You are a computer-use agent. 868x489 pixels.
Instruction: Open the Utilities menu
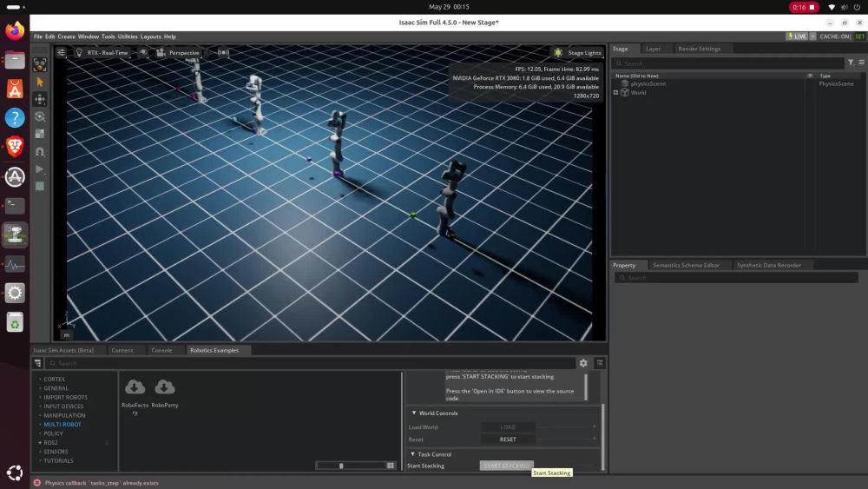[x=128, y=36]
